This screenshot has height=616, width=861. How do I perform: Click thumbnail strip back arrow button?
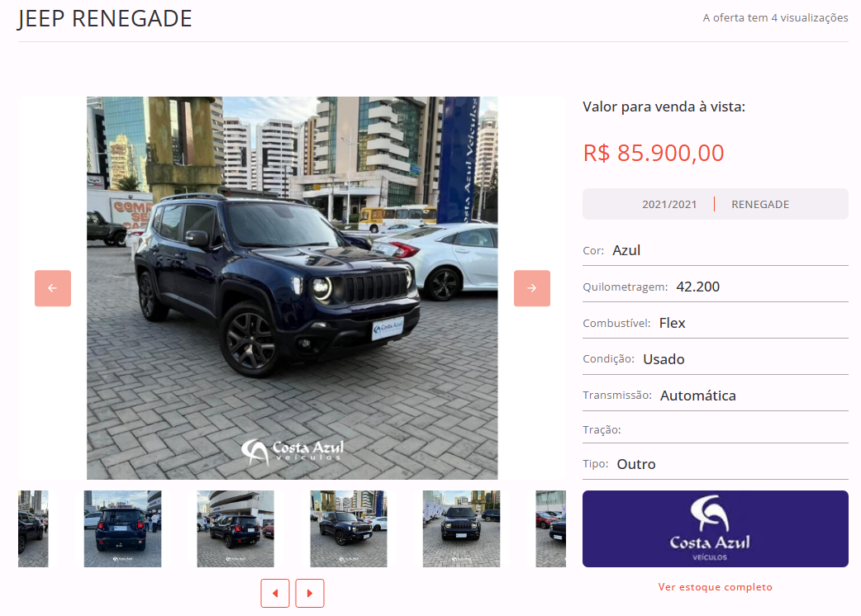click(x=275, y=593)
